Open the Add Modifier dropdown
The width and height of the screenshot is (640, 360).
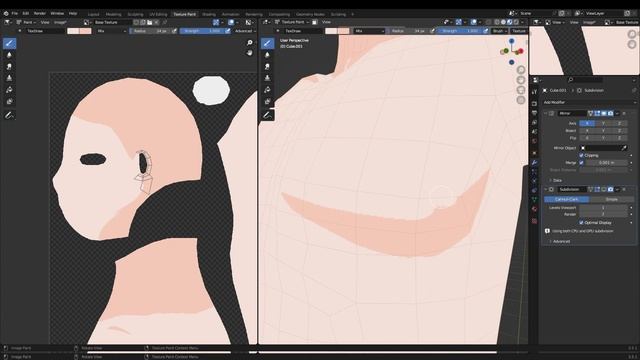click(589, 102)
